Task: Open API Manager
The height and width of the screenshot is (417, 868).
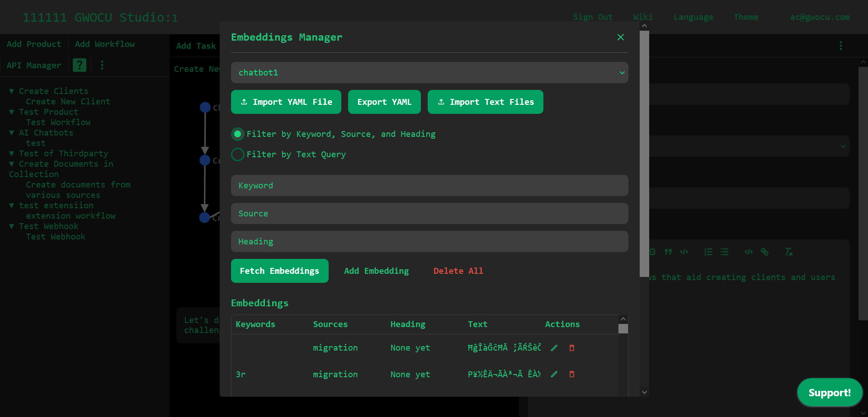Action: [34, 66]
